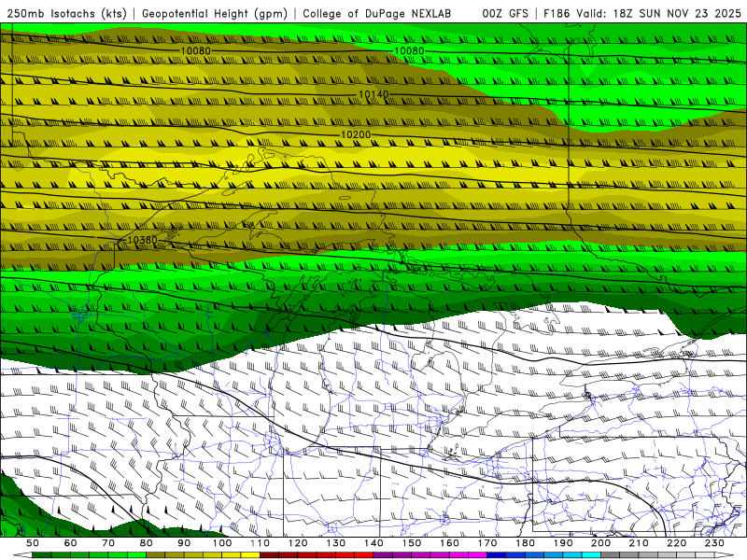Screen dimensions: 747x560
Task: Click the legend value 100
Action: 222,543
